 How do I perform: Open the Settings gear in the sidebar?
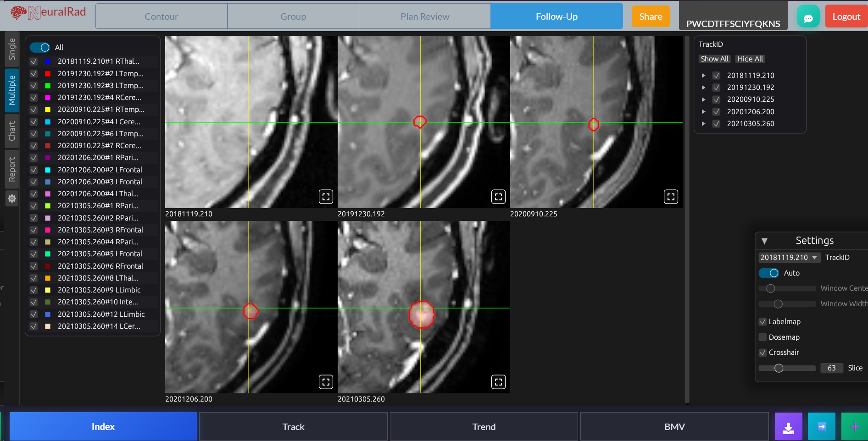coord(12,199)
